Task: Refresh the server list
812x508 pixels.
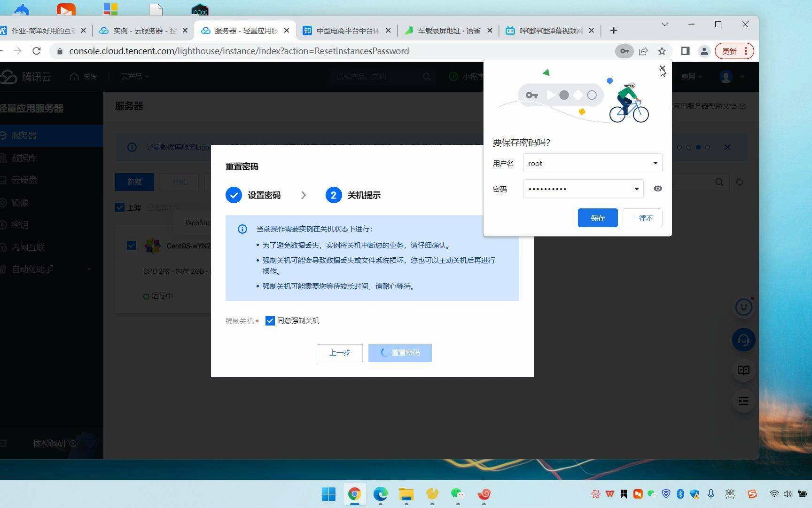Action: 740,182
